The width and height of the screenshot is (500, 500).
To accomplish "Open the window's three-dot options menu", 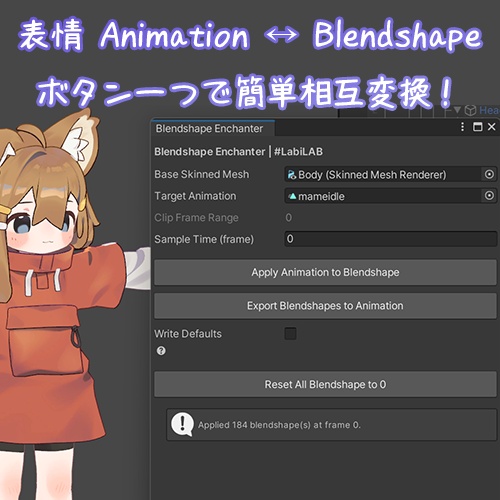I will pos(462,127).
